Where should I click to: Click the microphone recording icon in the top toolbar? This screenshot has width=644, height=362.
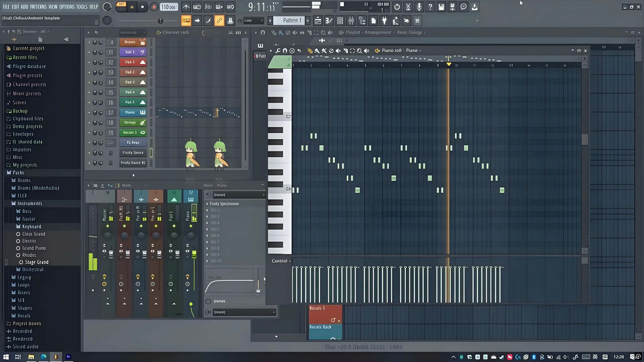(419, 7)
